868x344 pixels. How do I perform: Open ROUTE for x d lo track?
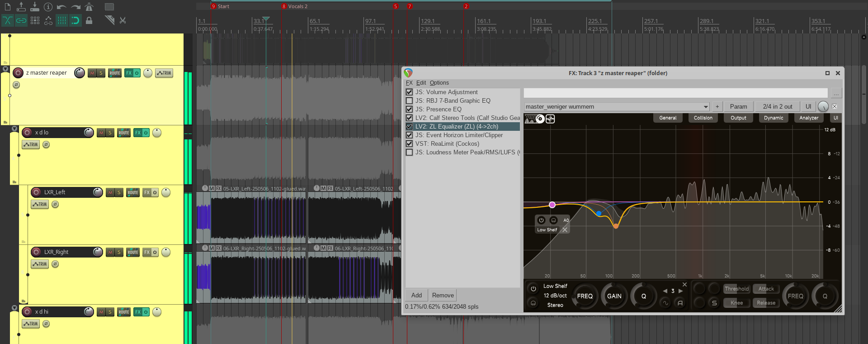tap(124, 133)
